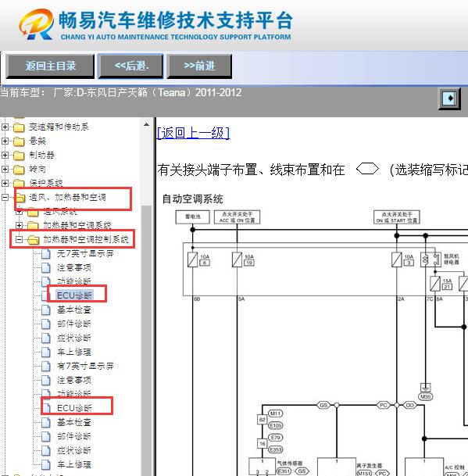Viewport: 468px width, 476px height.
Task: Collapse the 加热器和空调控制系统 node
Action: point(19,239)
